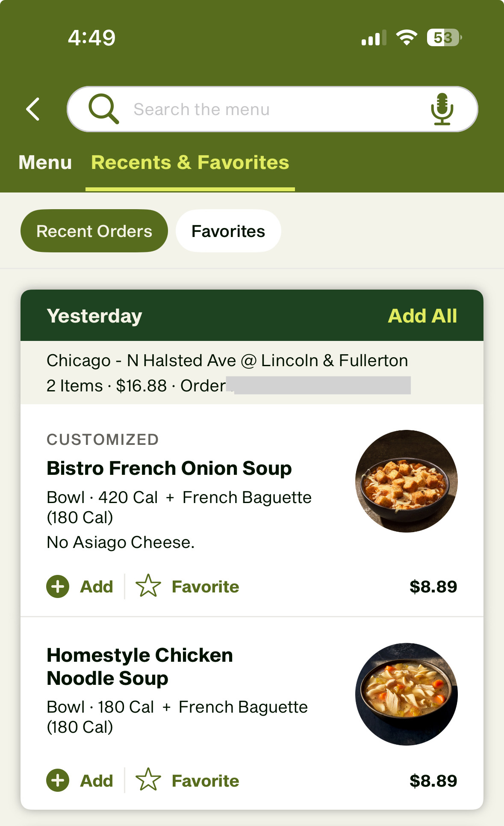
Task: Tap the Wi-Fi status icon
Action: pyautogui.click(x=407, y=38)
